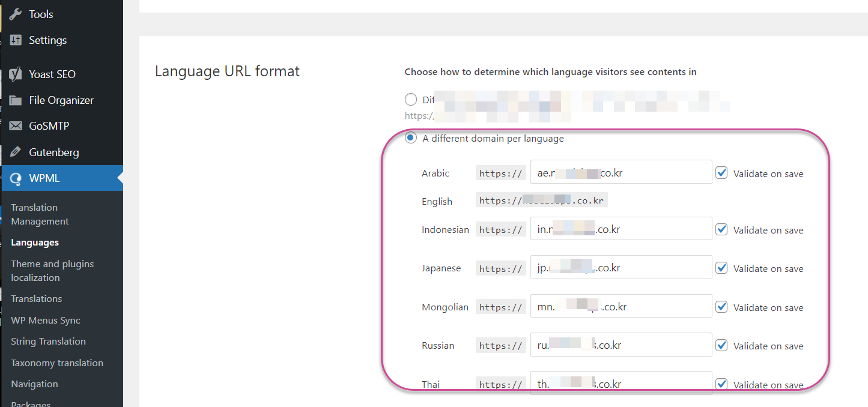This screenshot has width=868, height=407.
Task: Uncheck Validate on save for Russian
Action: coord(722,345)
